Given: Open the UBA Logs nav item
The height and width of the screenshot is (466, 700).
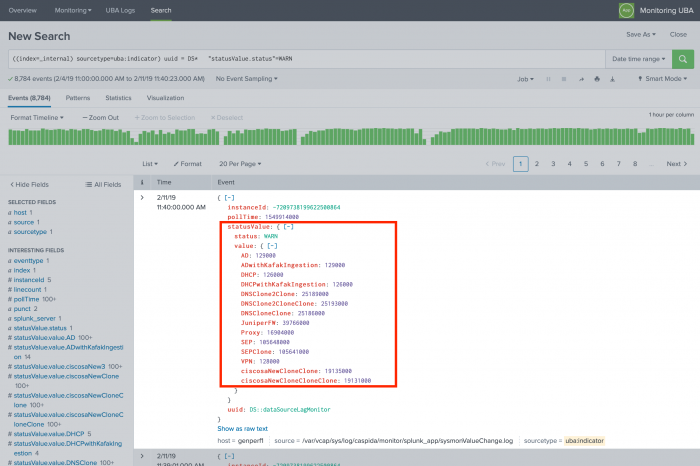Looking at the screenshot, I should click(x=120, y=10).
